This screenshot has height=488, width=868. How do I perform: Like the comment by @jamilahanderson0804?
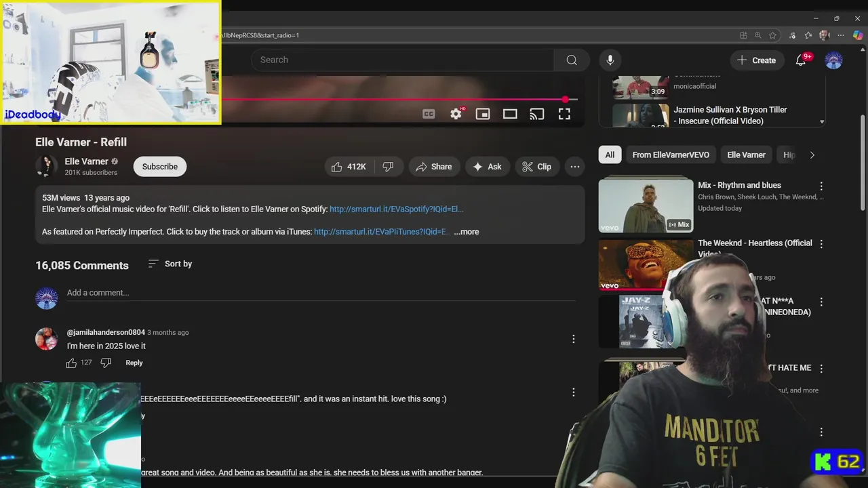click(x=71, y=363)
